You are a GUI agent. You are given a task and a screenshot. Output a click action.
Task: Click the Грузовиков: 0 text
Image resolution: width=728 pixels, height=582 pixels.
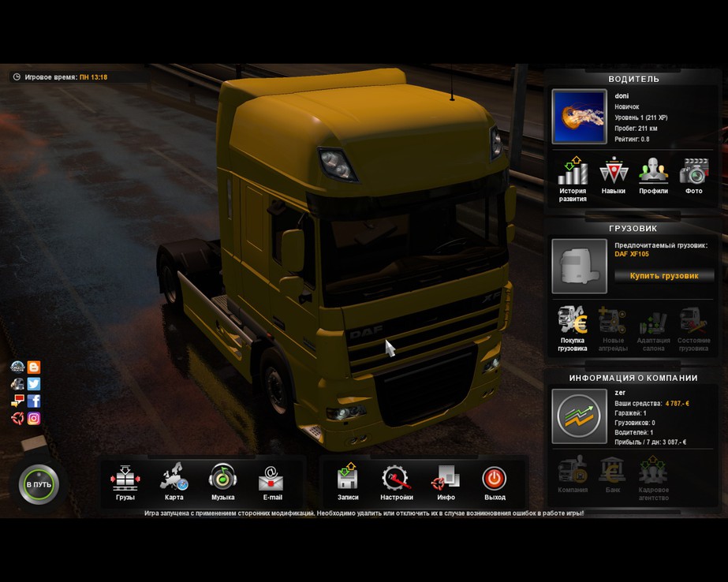(x=635, y=423)
